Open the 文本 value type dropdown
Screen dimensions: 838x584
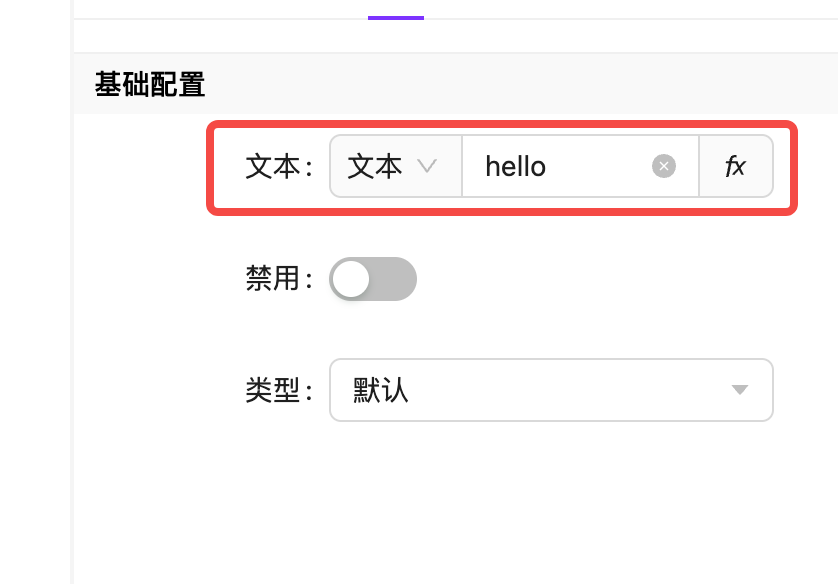point(396,166)
